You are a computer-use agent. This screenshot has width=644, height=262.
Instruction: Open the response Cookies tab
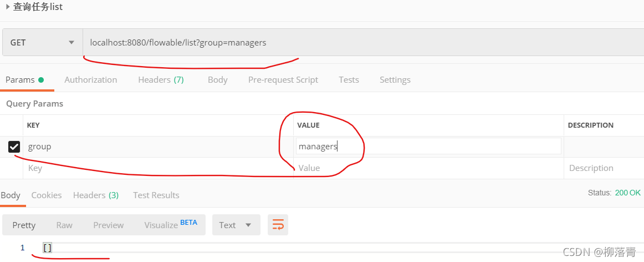(47, 195)
